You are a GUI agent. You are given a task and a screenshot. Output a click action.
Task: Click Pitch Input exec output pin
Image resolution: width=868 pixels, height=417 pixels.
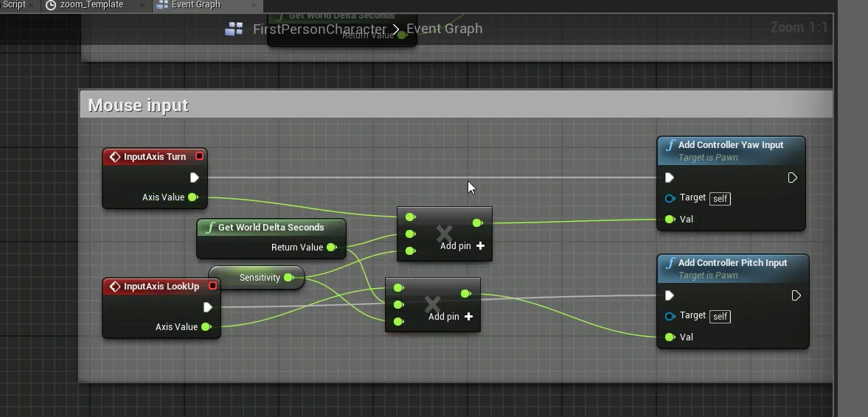pos(796,296)
